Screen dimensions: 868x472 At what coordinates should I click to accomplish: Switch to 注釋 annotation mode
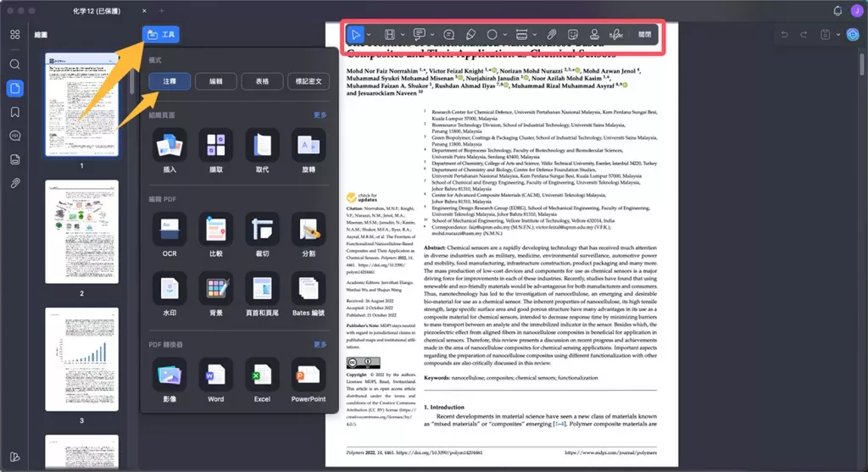click(x=170, y=81)
